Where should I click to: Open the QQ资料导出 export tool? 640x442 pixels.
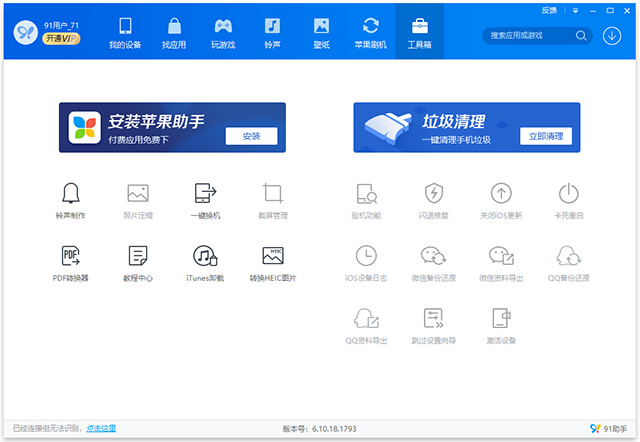(366, 326)
